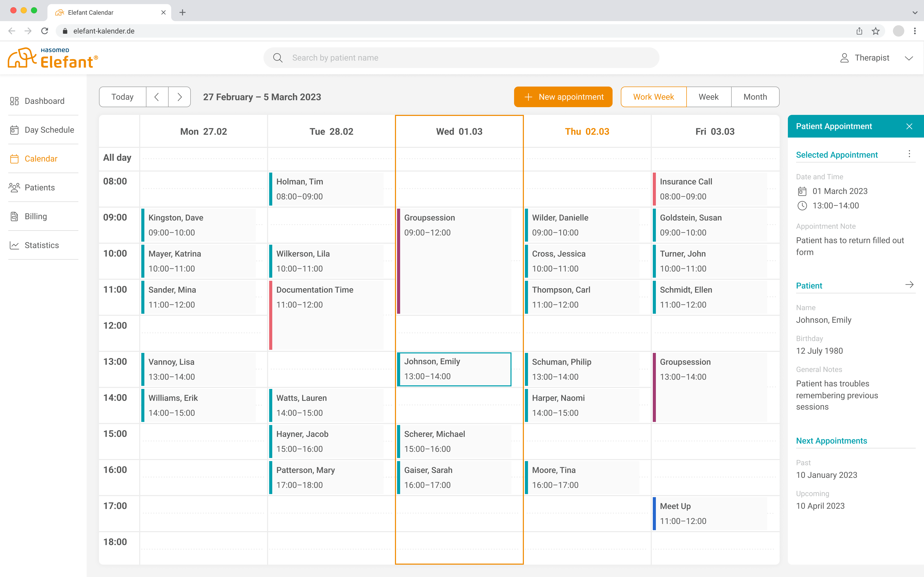
Task: Go to previous week chevron
Action: point(157,97)
